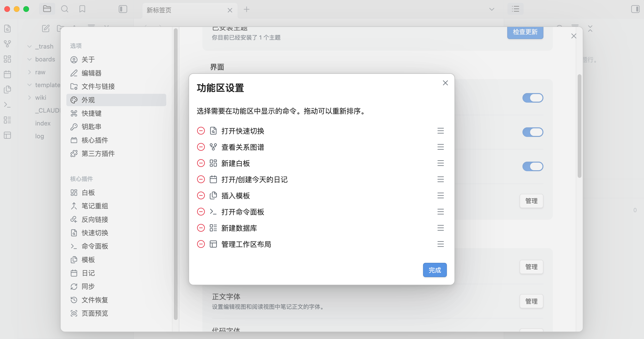Click 管理 button for 正文字体
Screen dimensions: 644x339
click(x=531, y=301)
